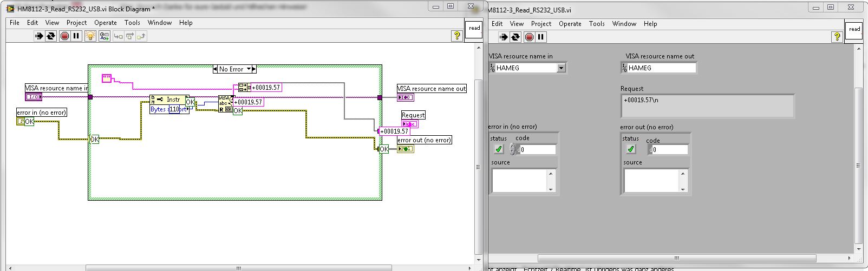Open Context Help in front panel window
Viewport: 868px width, 271px height.
click(x=837, y=37)
